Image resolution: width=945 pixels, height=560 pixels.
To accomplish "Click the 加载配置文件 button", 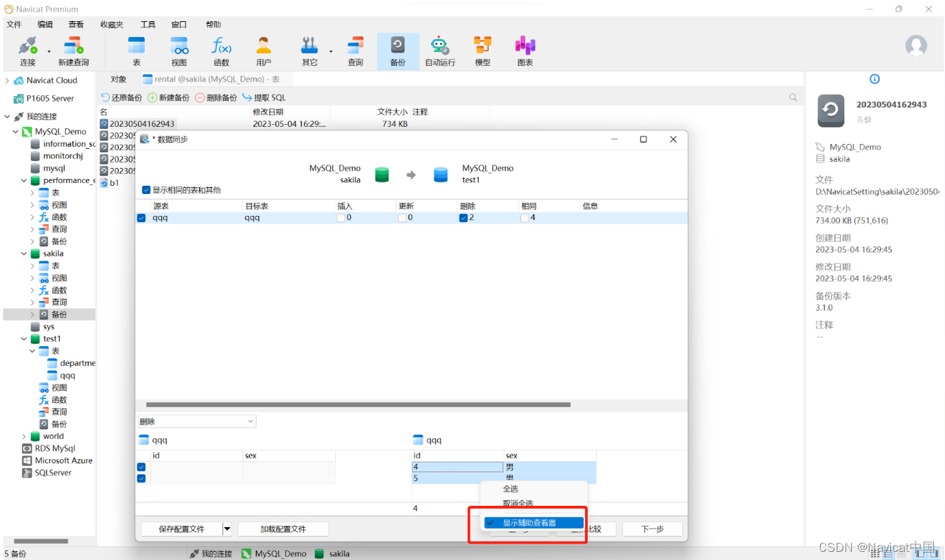I will [x=283, y=529].
